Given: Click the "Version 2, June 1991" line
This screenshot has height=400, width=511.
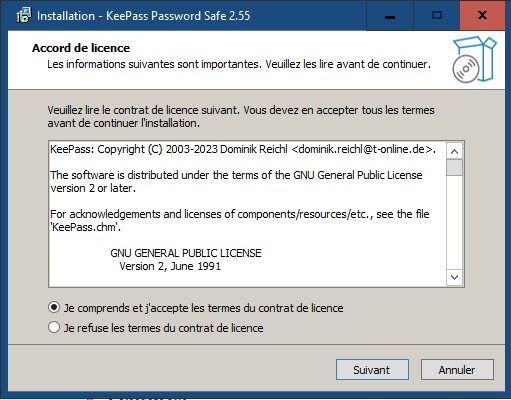Looking at the screenshot, I should (x=170, y=266).
